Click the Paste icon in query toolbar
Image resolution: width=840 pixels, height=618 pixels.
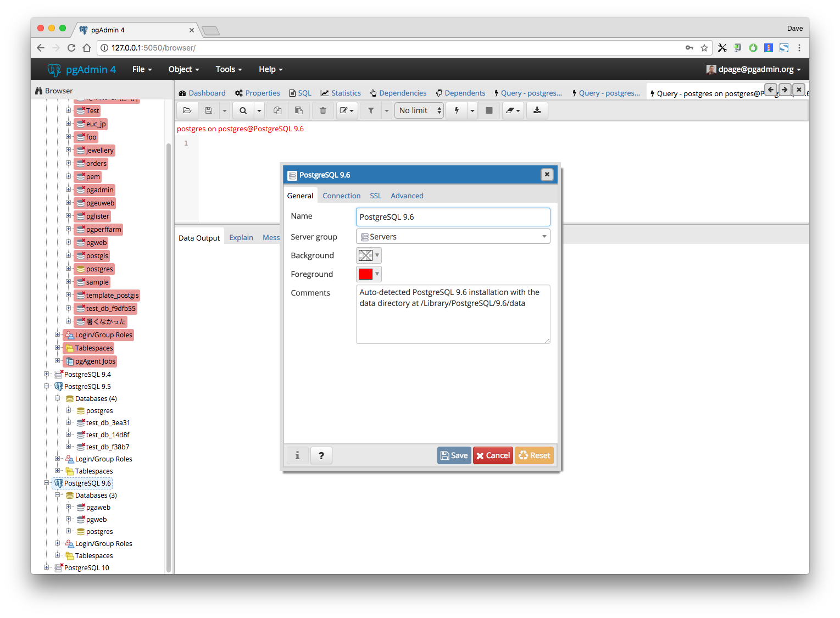click(x=299, y=110)
